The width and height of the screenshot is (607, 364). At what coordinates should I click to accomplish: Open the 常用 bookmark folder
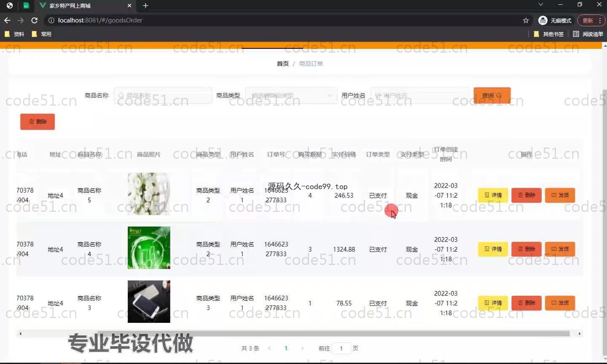point(41,34)
